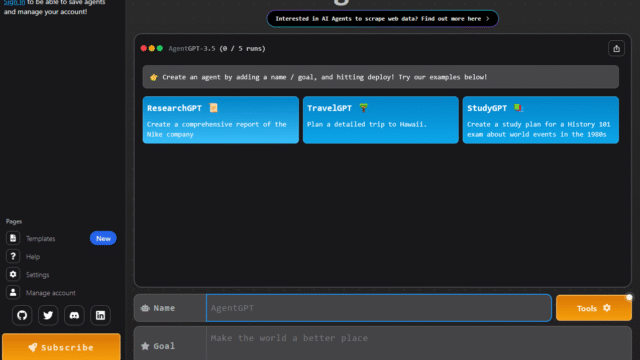Click the red dot in agent window
This screenshot has height=360, width=640.
pos(144,48)
